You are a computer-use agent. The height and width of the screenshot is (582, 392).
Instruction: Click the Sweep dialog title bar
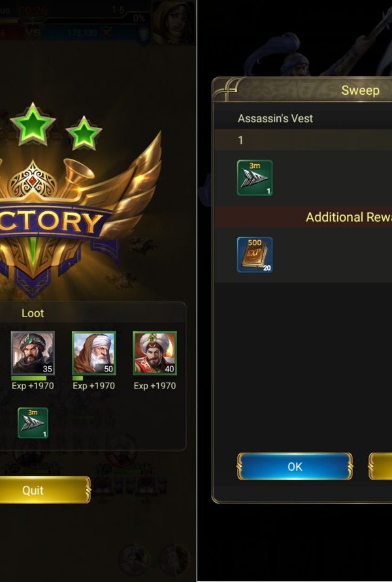tap(302, 90)
